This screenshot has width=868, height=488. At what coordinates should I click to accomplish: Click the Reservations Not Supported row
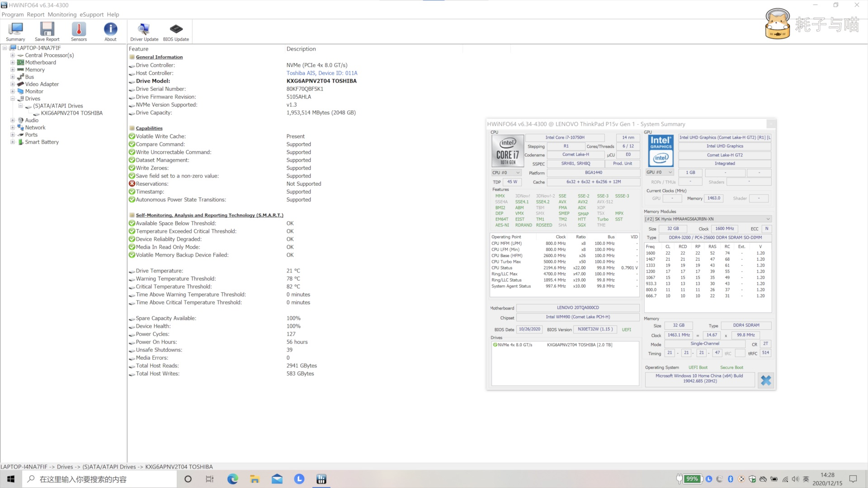(x=225, y=184)
